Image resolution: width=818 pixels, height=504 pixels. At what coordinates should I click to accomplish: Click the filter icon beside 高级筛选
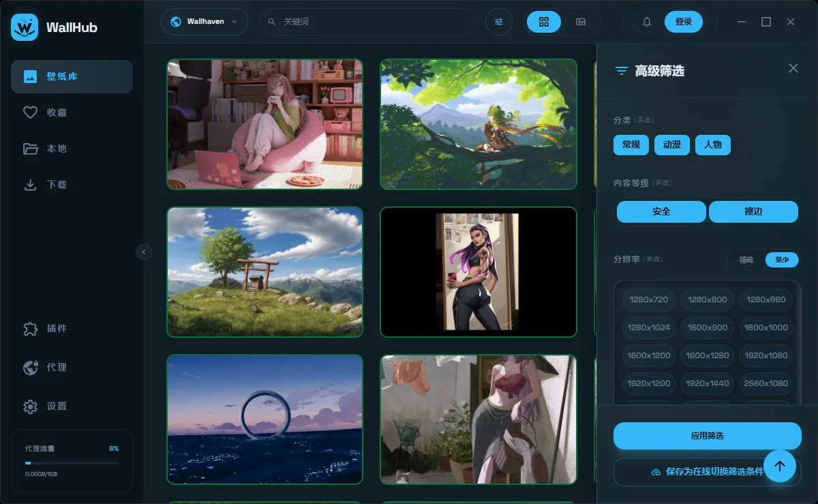[x=621, y=71]
